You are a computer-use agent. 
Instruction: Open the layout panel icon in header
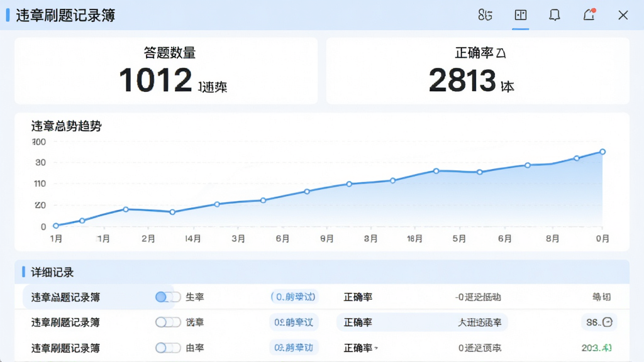(520, 15)
